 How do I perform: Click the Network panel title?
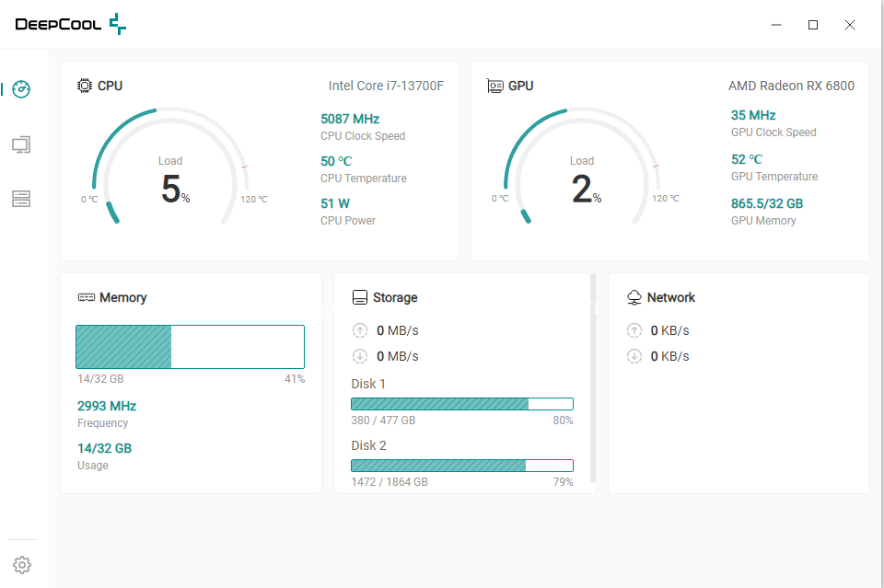671,297
